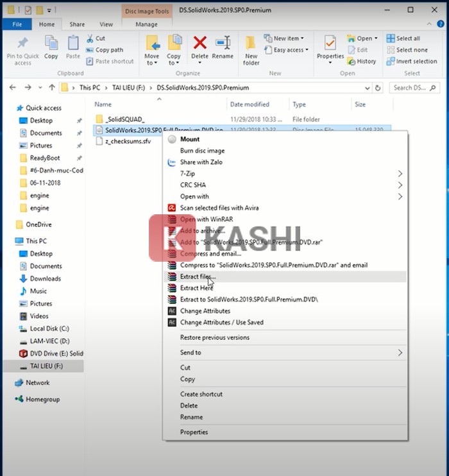Expand the address bar history dropdown

(367, 88)
